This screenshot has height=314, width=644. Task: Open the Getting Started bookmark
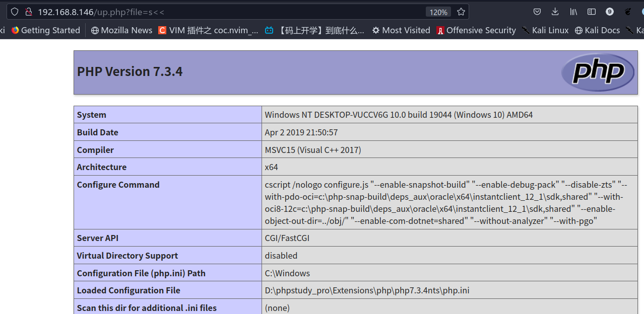point(45,30)
